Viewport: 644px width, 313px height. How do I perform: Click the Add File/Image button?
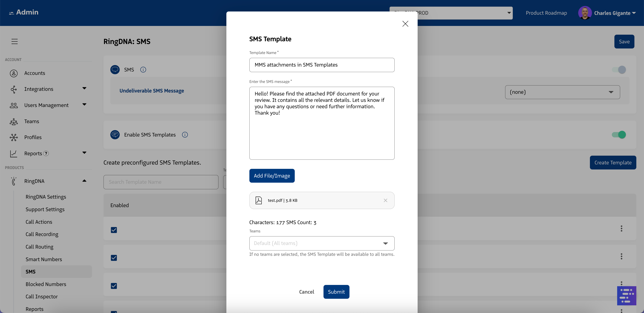tap(272, 176)
